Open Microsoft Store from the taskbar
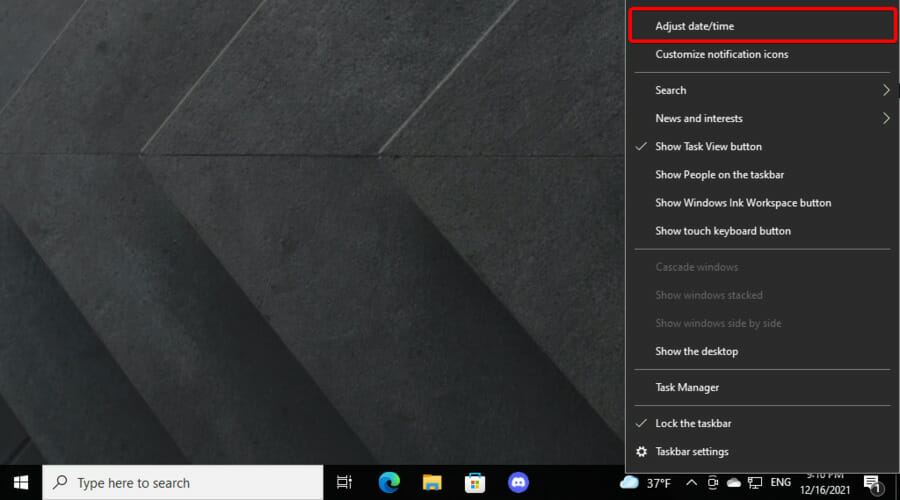 [x=475, y=483]
